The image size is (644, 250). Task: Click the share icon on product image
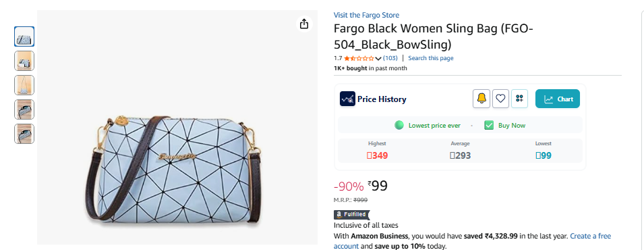(x=304, y=24)
